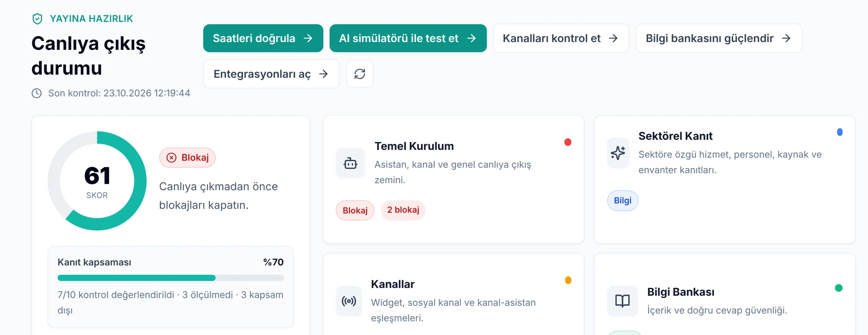868x335 pixels.
Task: Click the Canlıya çıkış durumu heading
Action: point(88,56)
